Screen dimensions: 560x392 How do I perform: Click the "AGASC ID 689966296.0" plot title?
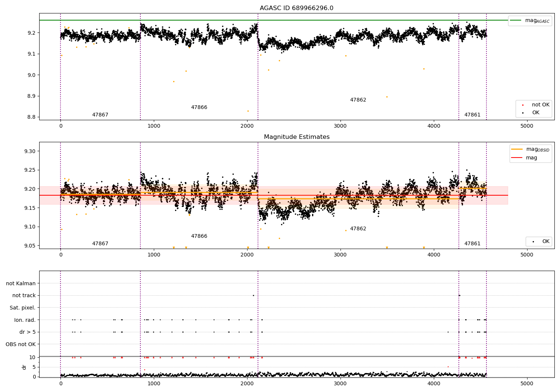coord(297,8)
